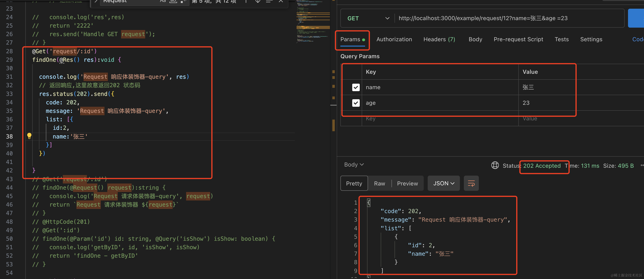Click the '张三' value cell

point(581,87)
